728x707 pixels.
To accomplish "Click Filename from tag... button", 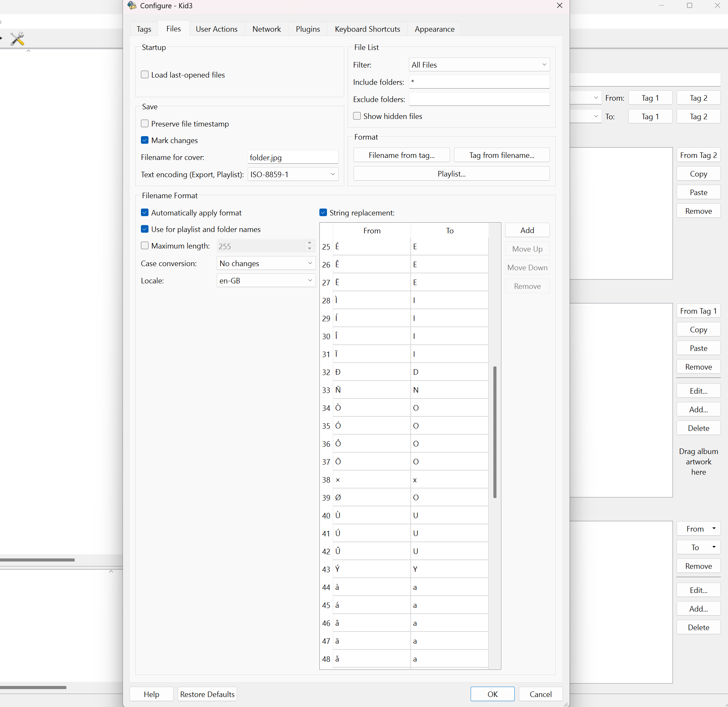I will 401,155.
